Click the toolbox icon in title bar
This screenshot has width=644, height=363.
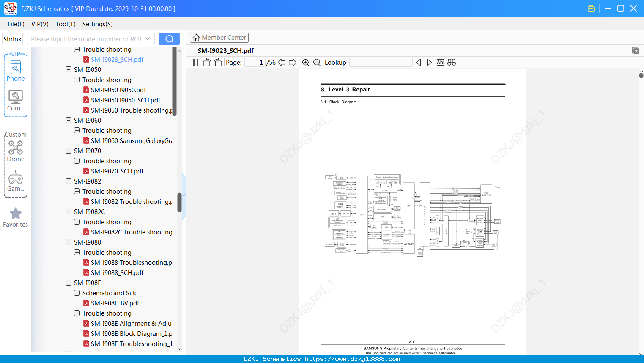[591, 8]
